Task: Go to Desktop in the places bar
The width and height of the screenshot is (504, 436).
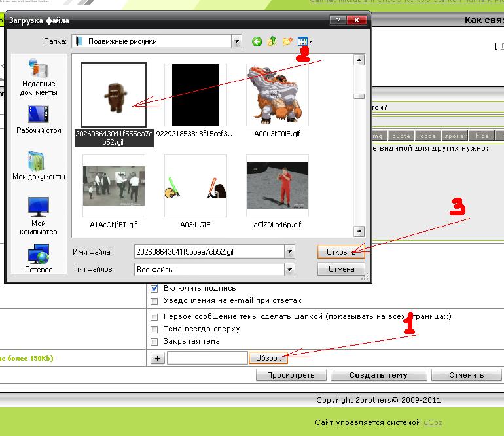Action: [x=39, y=119]
